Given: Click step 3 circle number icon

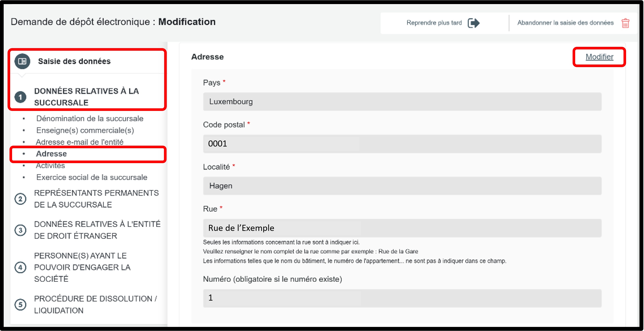Looking at the screenshot, I should 20,230.
